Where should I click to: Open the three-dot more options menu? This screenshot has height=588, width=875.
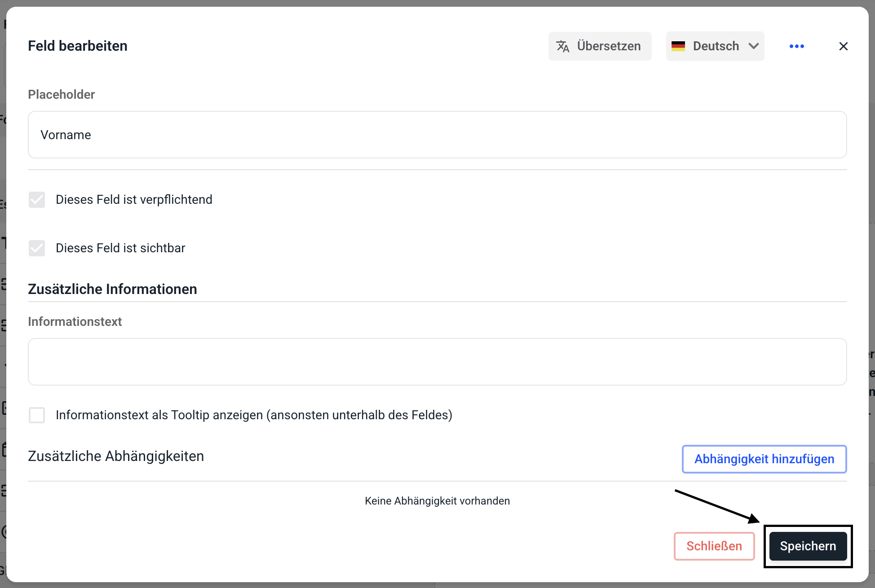pos(796,46)
